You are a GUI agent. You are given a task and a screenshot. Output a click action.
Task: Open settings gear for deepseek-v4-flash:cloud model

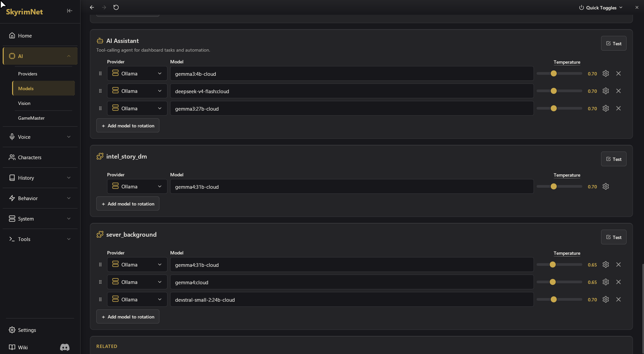pos(605,91)
